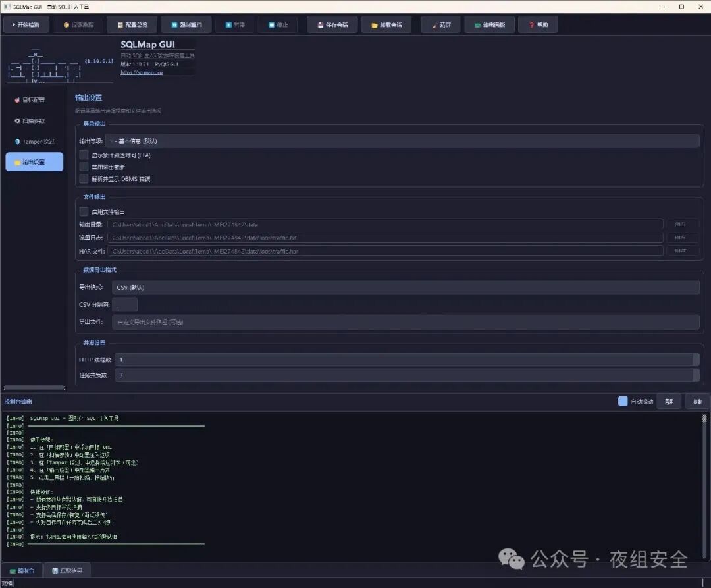Click the start detection play button
The width and height of the screenshot is (711, 588).
(x=26, y=24)
